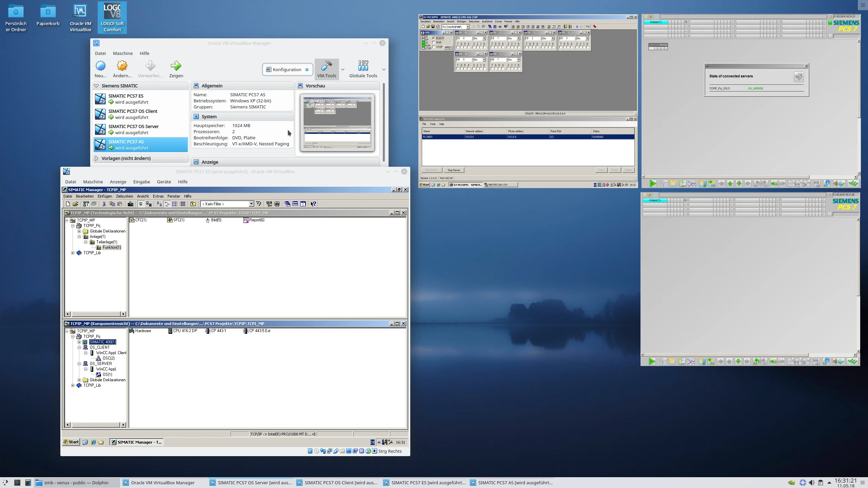Image resolution: width=868 pixels, height=488 pixels.
Task: Enable the RUN-P checkbox in PLCSIM CPU panel
Action: [x=434, y=38]
